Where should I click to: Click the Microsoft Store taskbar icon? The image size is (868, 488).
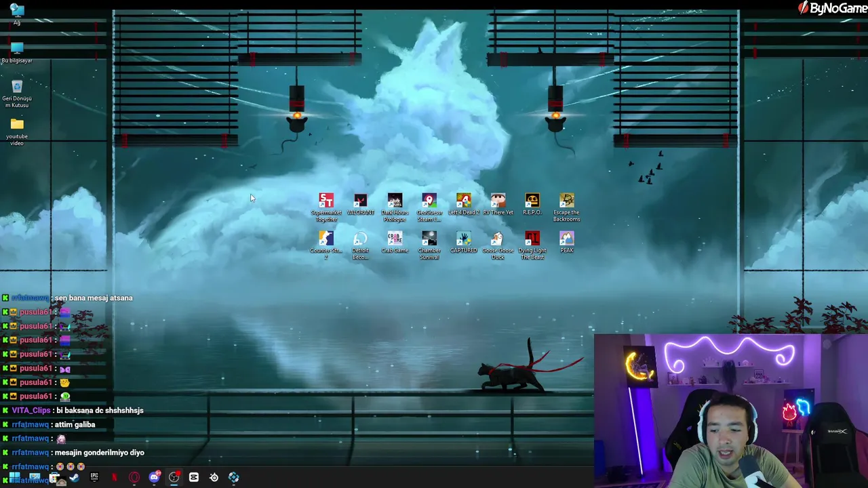point(54,477)
